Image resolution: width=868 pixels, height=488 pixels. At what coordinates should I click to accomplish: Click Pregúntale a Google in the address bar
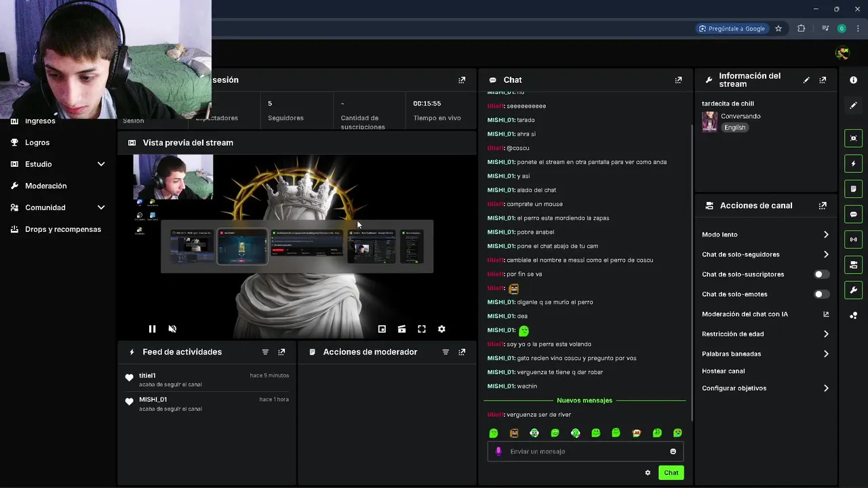click(x=732, y=28)
